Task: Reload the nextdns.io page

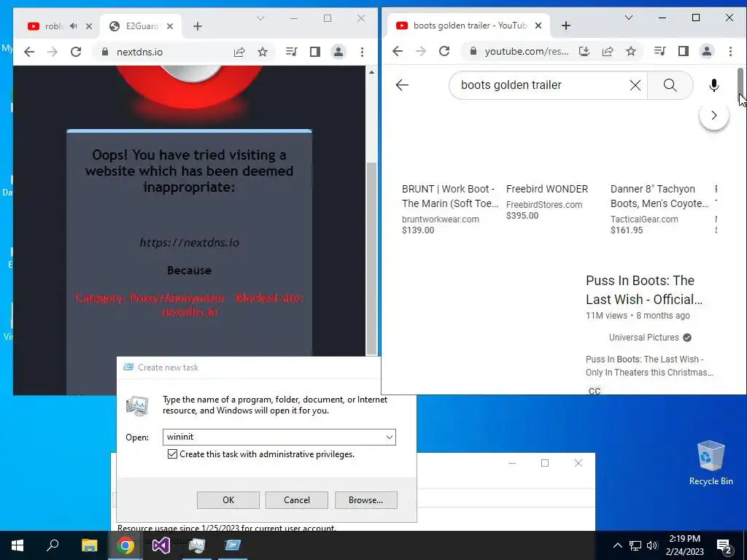Action: pyautogui.click(x=76, y=52)
